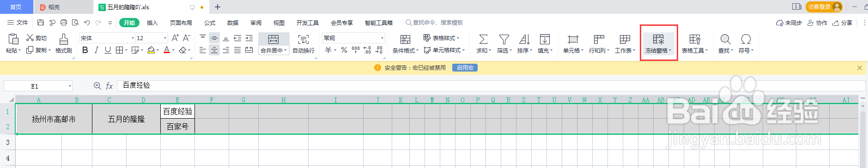Click the Save icon in quick access bar

point(41,23)
